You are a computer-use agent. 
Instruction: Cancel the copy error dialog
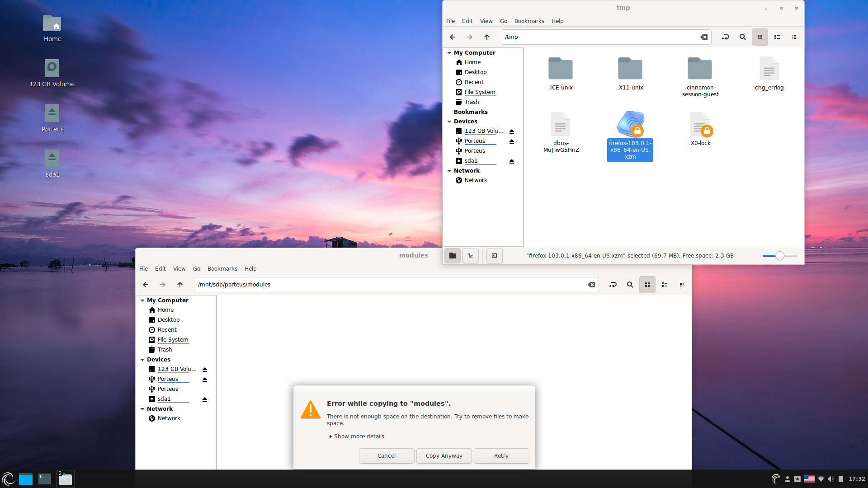coord(387,456)
